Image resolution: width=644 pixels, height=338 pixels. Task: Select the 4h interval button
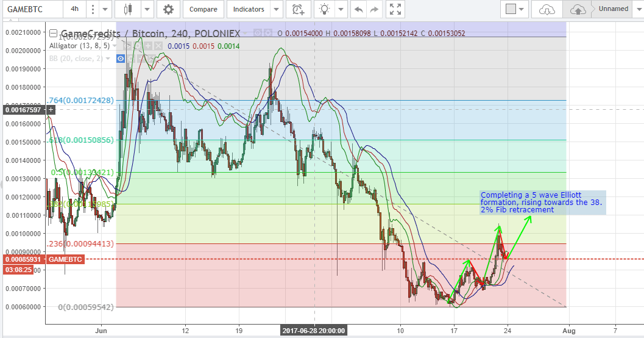(x=74, y=9)
